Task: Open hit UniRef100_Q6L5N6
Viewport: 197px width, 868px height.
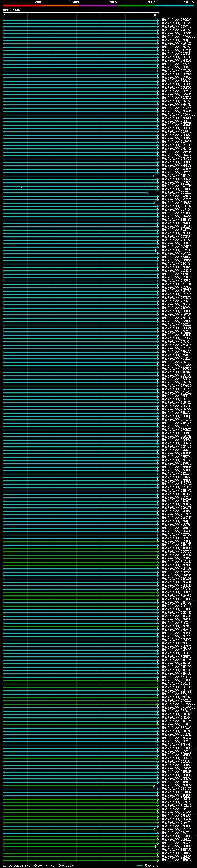Action: pyautogui.click(x=177, y=33)
